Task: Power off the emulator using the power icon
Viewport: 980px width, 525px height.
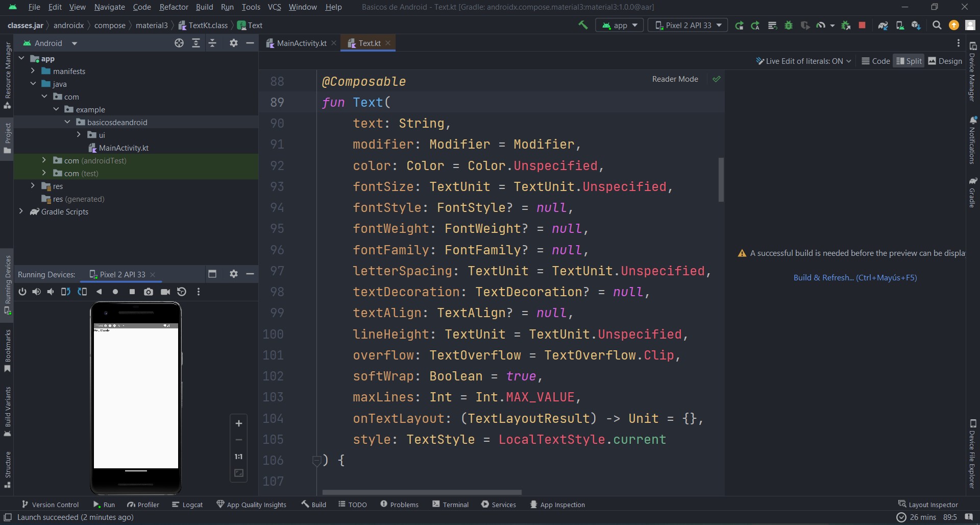Action: (x=22, y=292)
